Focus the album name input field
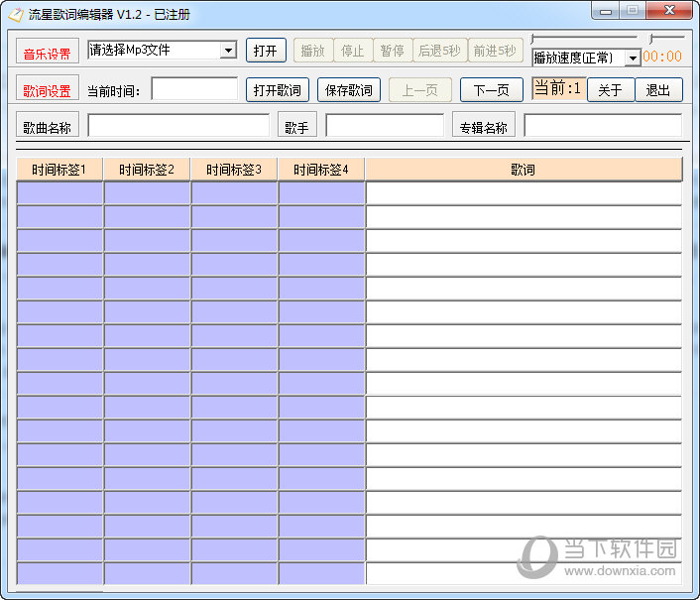The image size is (700, 600). click(603, 125)
